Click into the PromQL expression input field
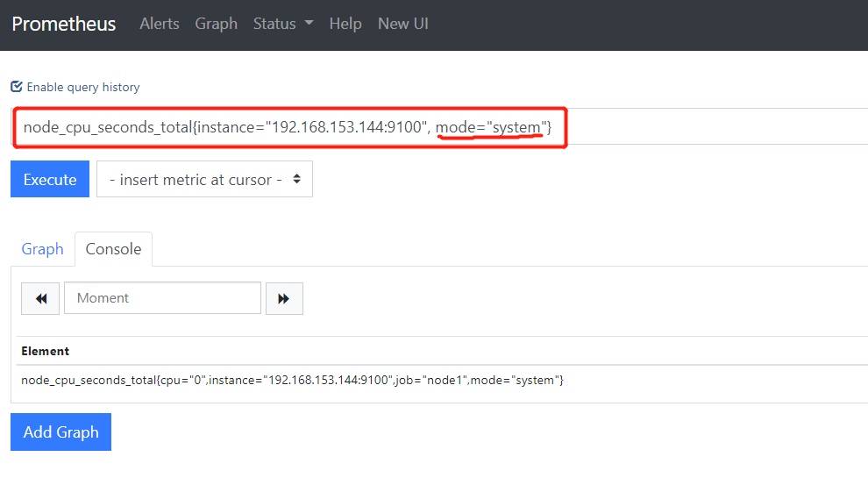This screenshot has width=868, height=478. [x=439, y=127]
